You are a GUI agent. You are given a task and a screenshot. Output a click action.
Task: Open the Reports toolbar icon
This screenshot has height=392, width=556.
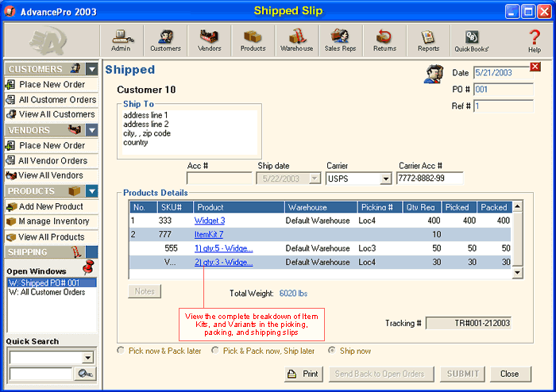(428, 40)
